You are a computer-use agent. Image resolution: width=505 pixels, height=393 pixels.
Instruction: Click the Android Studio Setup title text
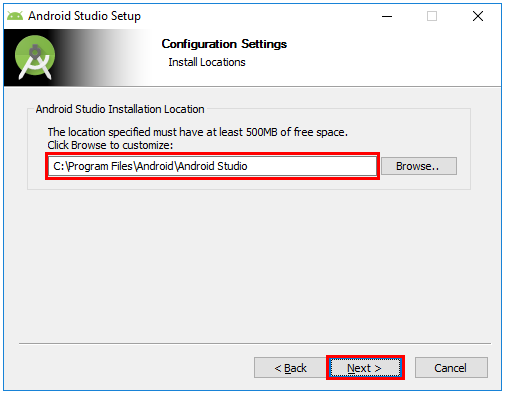[x=84, y=16]
